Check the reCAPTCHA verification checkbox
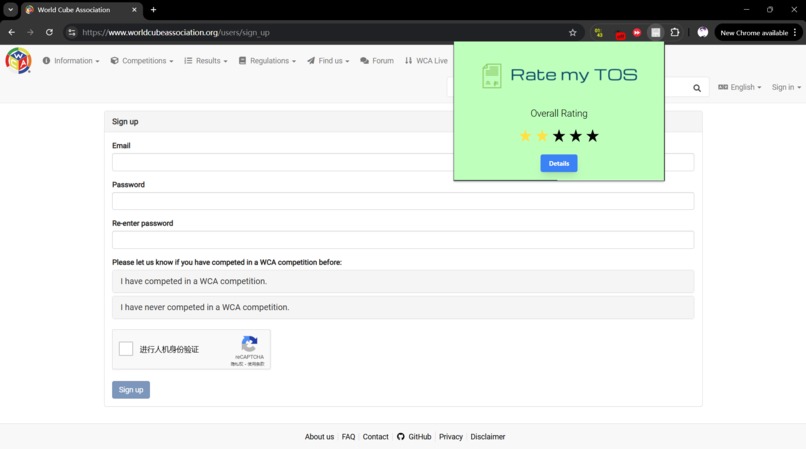806x449 pixels. (126, 349)
